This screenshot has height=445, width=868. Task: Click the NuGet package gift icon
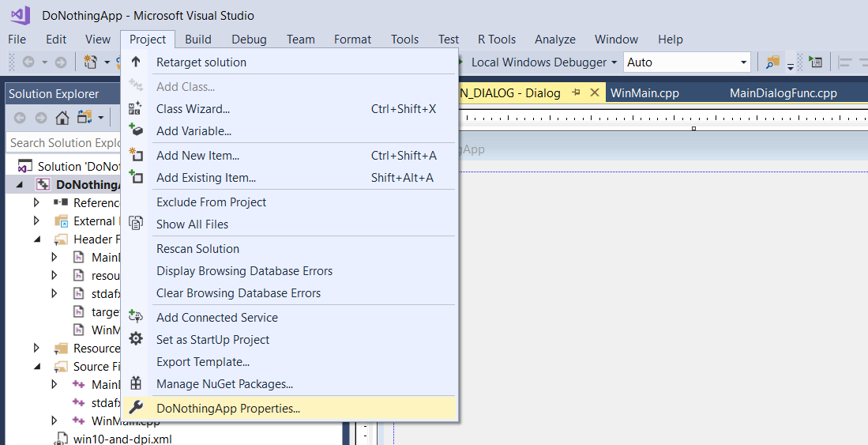tap(136, 383)
